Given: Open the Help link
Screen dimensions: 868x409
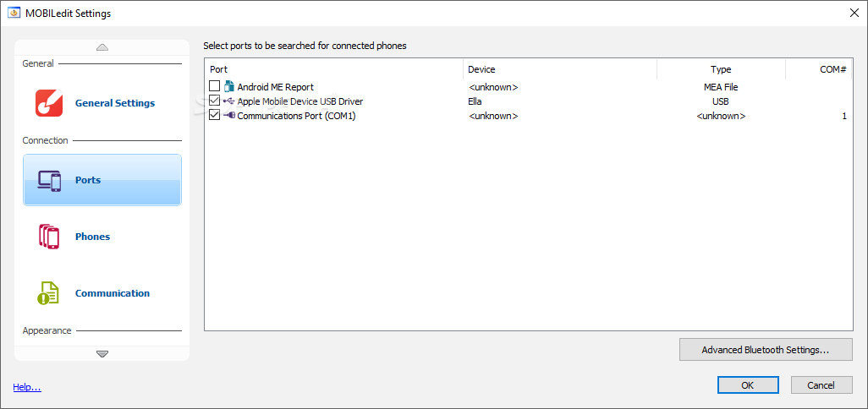Looking at the screenshot, I should [27, 387].
